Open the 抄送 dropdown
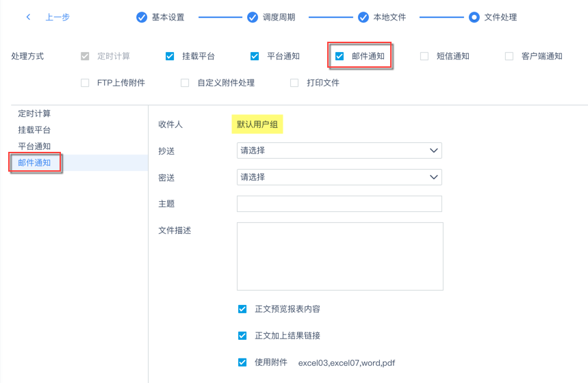 [x=339, y=150]
